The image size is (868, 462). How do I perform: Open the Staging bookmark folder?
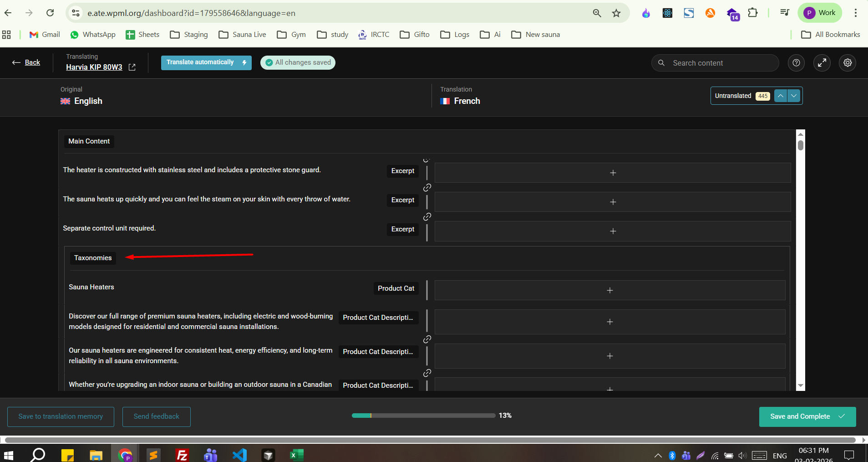pyautogui.click(x=189, y=35)
